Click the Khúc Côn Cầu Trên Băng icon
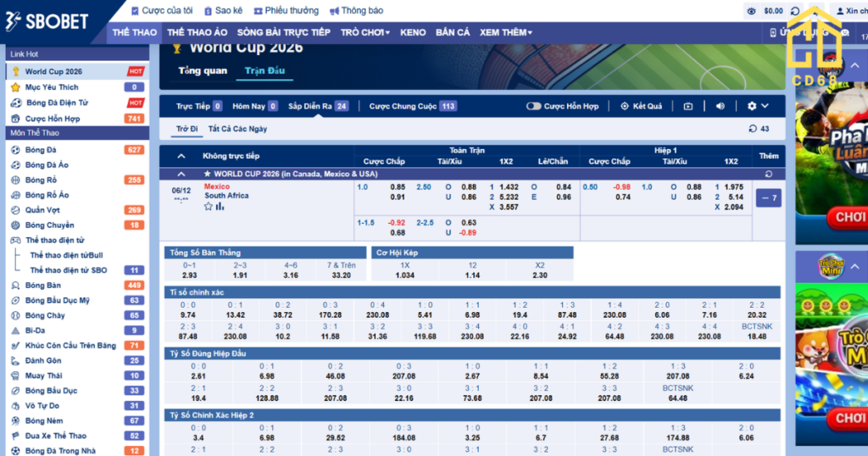This screenshot has height=456, width=868. pos(15,345)
